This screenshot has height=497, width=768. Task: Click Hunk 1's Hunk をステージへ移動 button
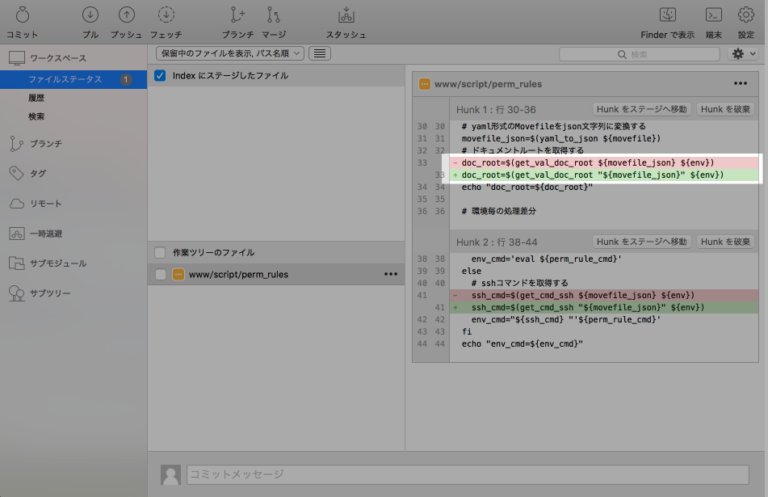[x=641, y=109]
